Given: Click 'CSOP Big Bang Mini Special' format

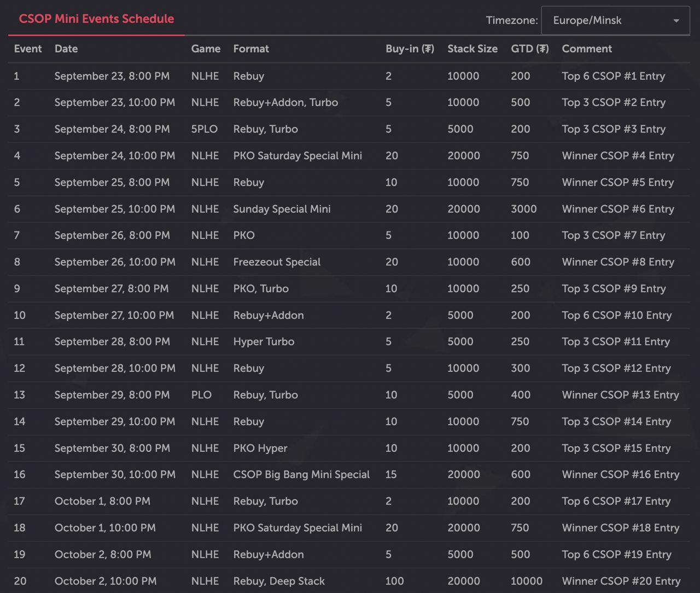Looking at the screenshot, I should click(x=301, y=474).
